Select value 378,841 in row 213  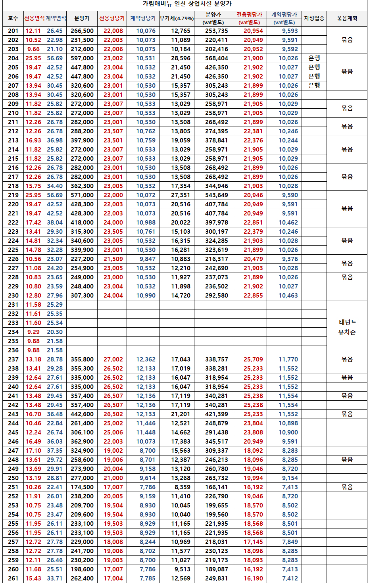click(217, 140)
